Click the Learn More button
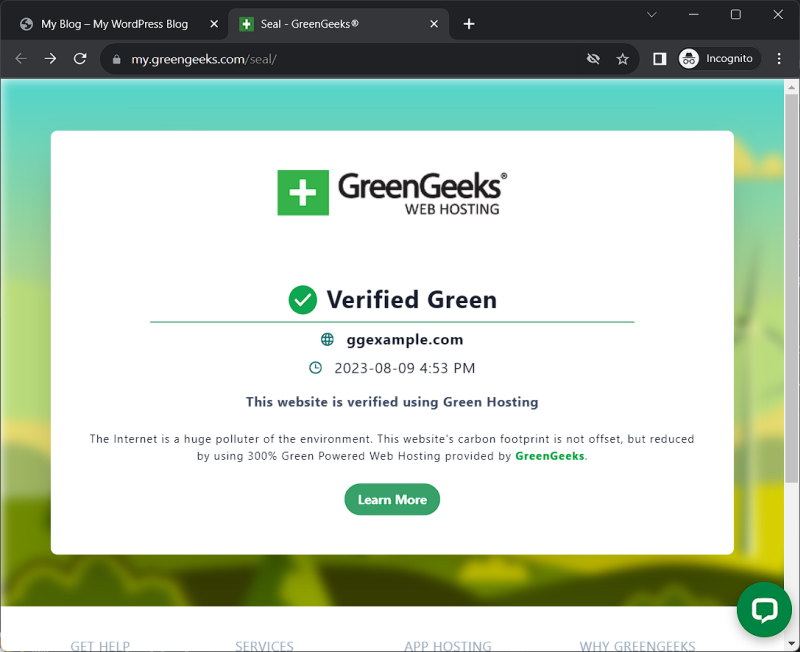This screenshot has width=800, height=652. pos(392,499)
